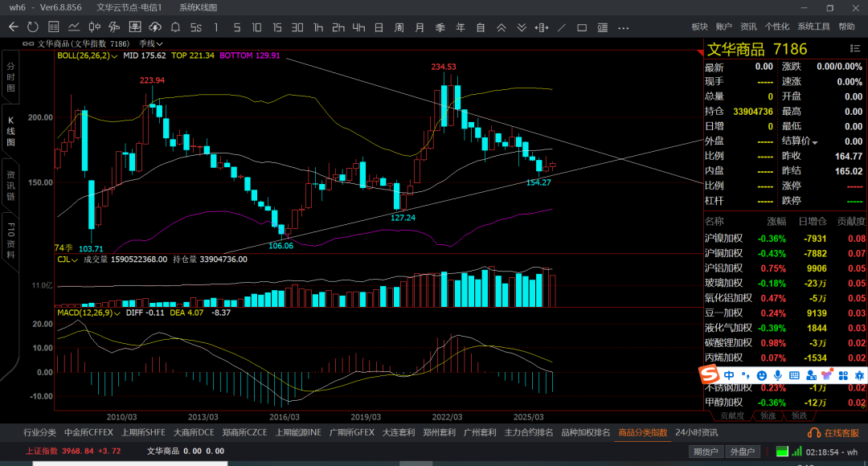Image resolution: width=868 pixels, height=466 pixels.
Task: Open the list view icon beside 文华商品 7186
Action: (855, 50)
